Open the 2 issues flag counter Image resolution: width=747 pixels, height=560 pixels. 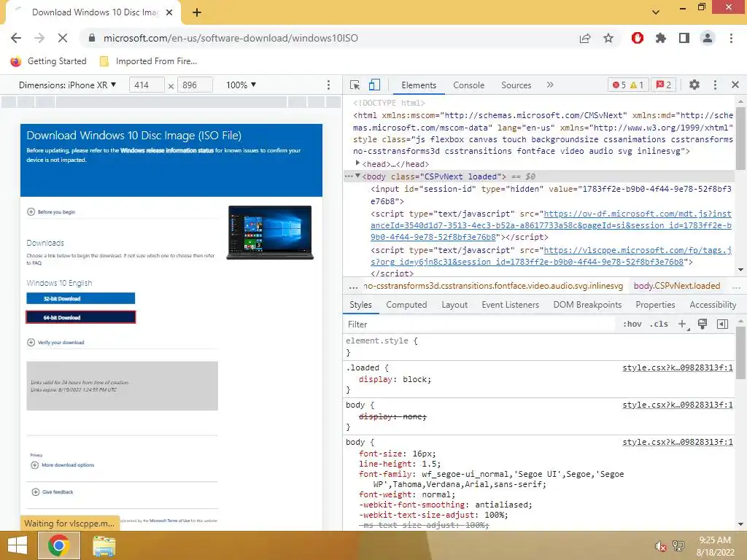click(x=663, y=85)
